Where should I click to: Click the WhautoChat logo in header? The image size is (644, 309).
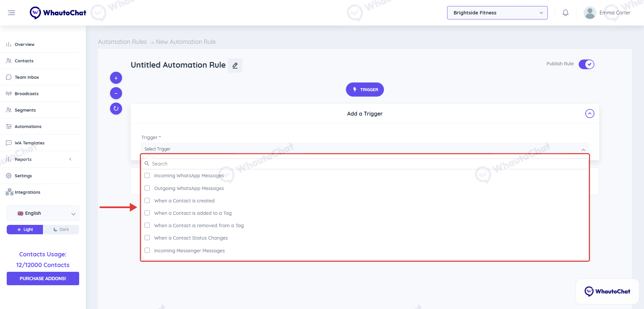tap(58, 13)
